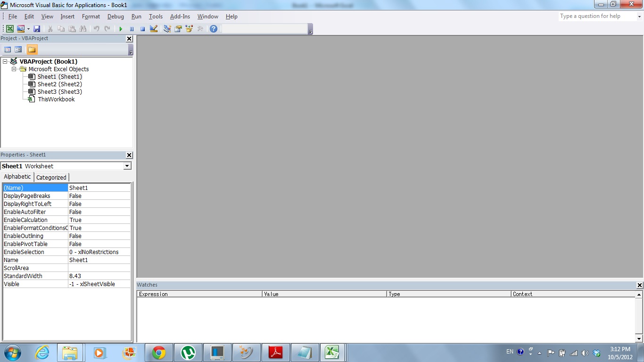
Task: Select the Run Sub/UserForm icon
Action: click(121, 29)
